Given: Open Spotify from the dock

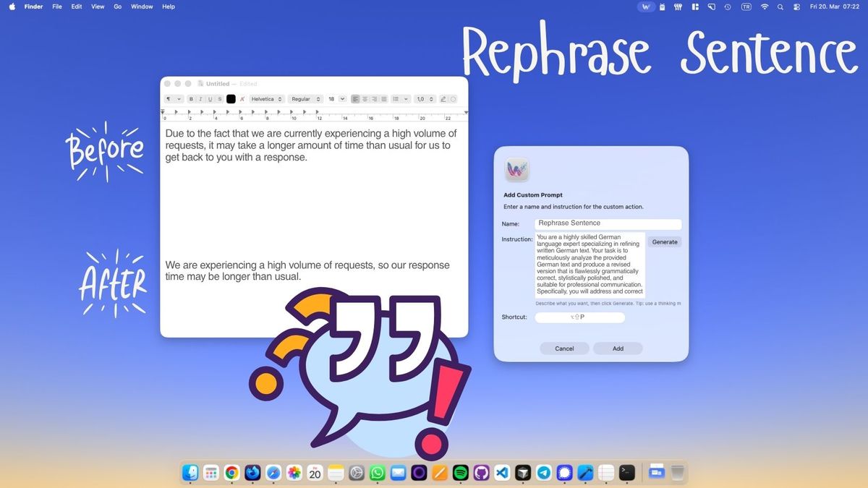Looking at the screenshot, I should (460, 473).
